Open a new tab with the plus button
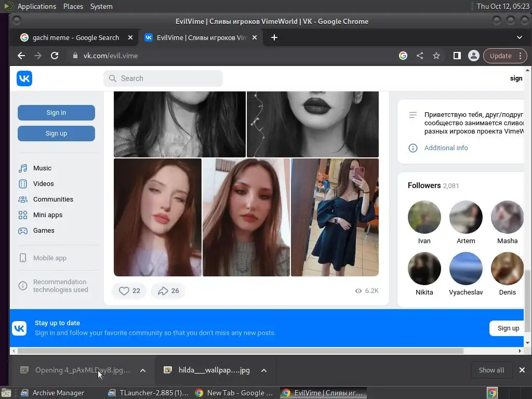532x399 pixels. pyautogui.click(x=274, y=37)
